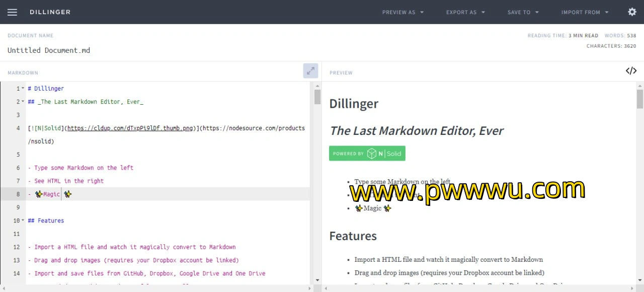
Task: Click preview heading 'The Last Markdown Editor, Ever'
Action: click(417, 131)
